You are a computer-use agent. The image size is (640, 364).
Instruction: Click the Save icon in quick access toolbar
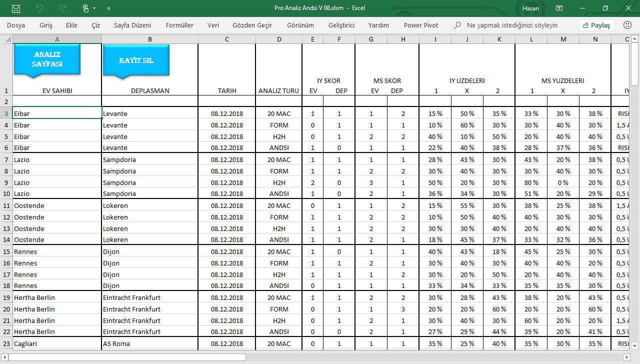15,8
